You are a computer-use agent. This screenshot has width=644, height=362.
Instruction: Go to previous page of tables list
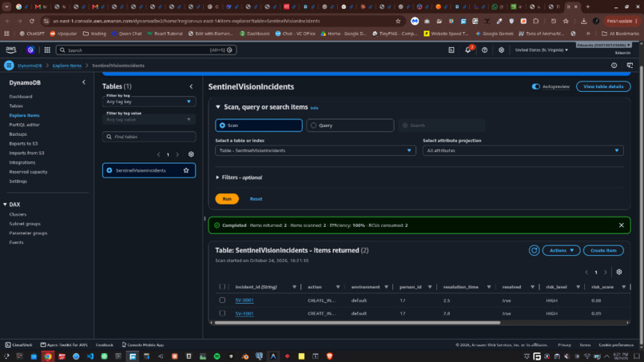pyautogui.click(x=158, y=154)
